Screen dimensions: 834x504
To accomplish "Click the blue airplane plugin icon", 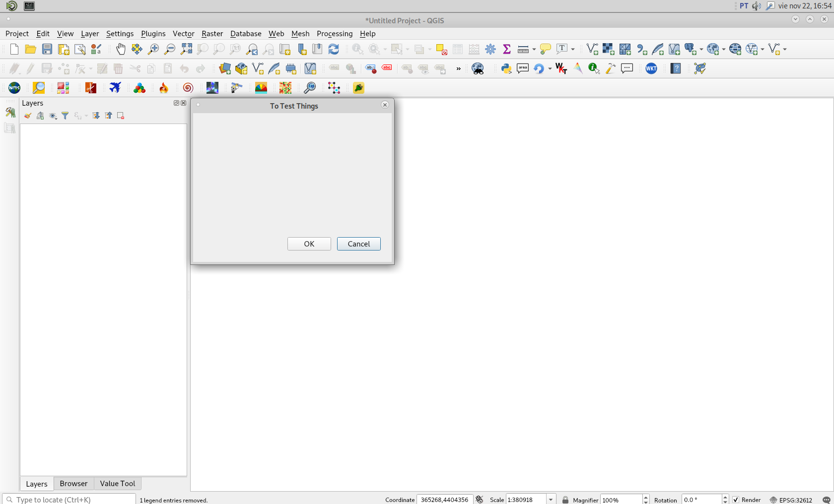I will tap(115, 88).
